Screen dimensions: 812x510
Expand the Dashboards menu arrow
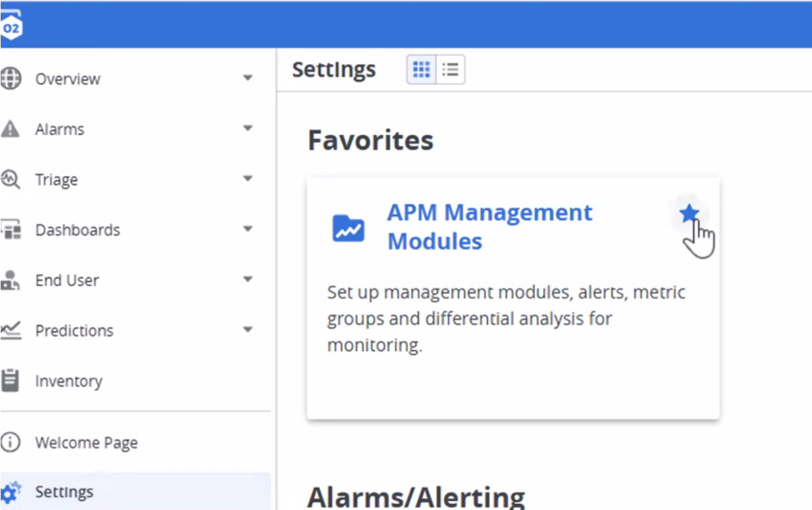point(248,229)
